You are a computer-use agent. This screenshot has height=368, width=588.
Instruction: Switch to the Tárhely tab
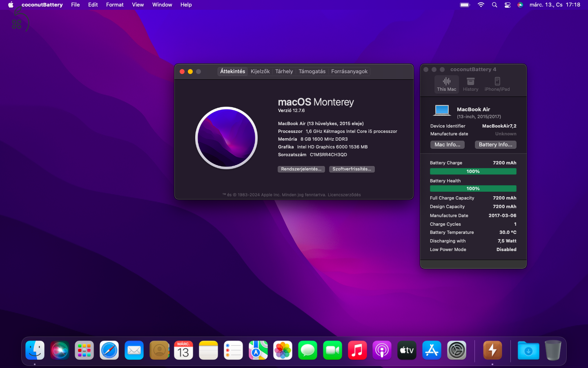point(284,71)
